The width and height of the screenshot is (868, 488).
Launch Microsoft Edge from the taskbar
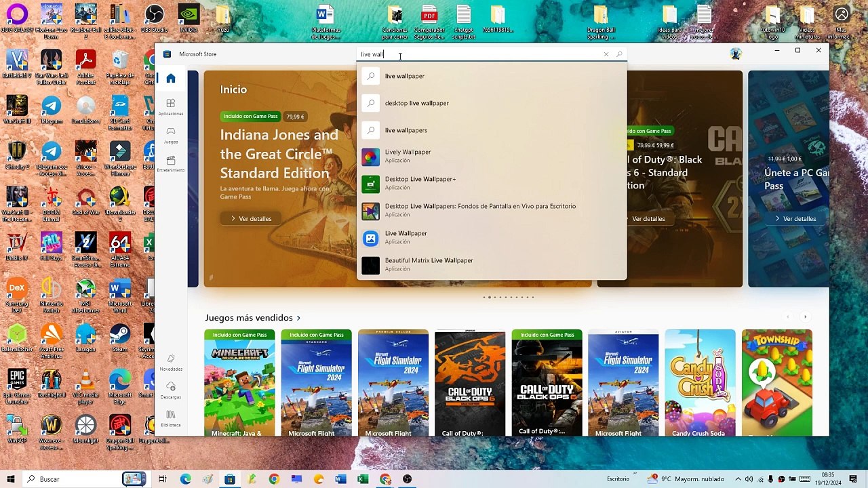pyautogui.click(x=185, y=479)
